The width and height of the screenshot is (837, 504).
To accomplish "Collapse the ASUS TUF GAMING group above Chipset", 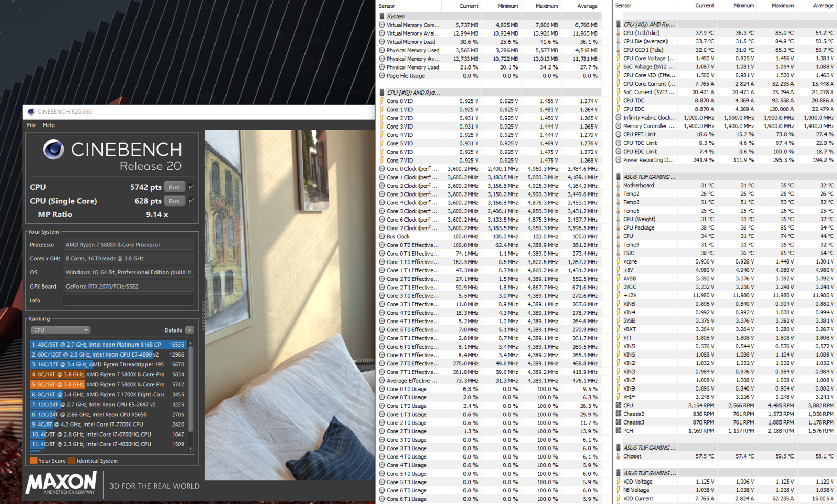I will (618, 448).
